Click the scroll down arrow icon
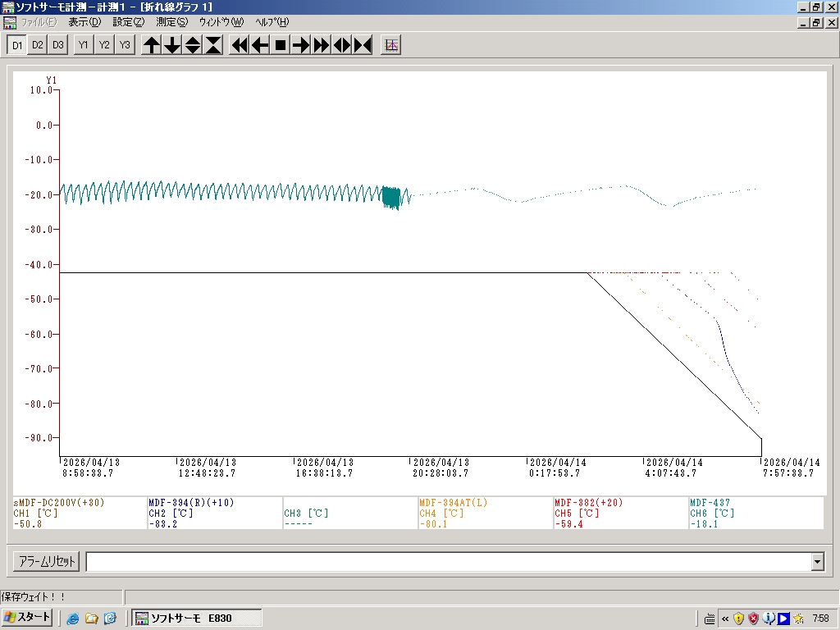 click(172, 45)
